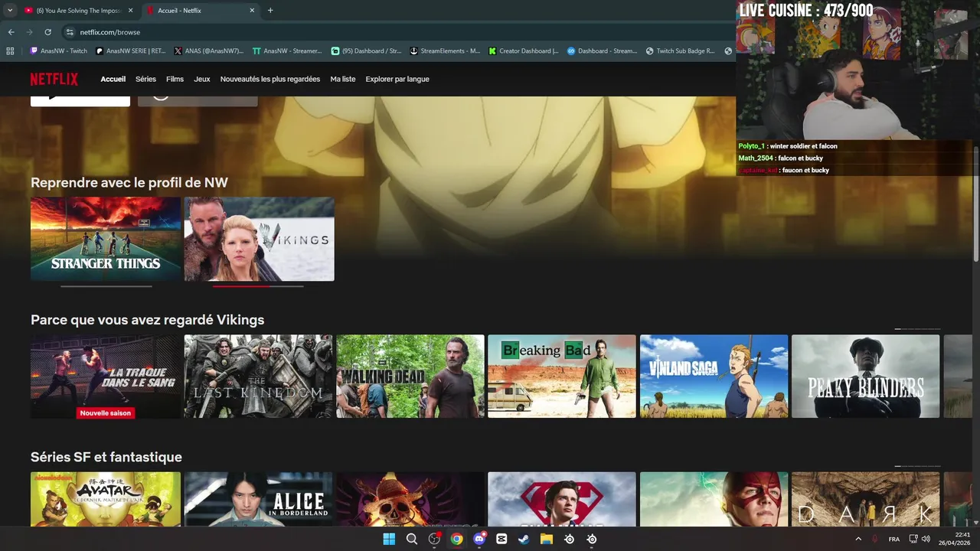Viewport: 980px width, 551px height.
Task: Close the YouTube tab
Action: 130,11
